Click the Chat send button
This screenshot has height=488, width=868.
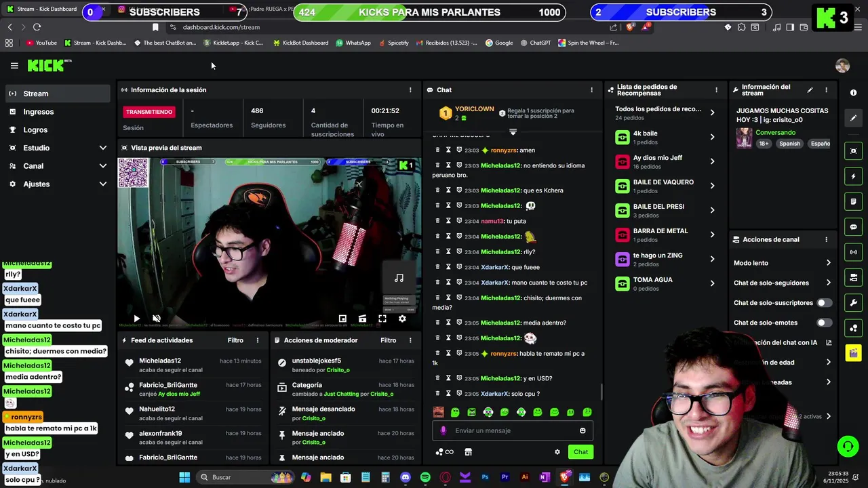[581, 452]
